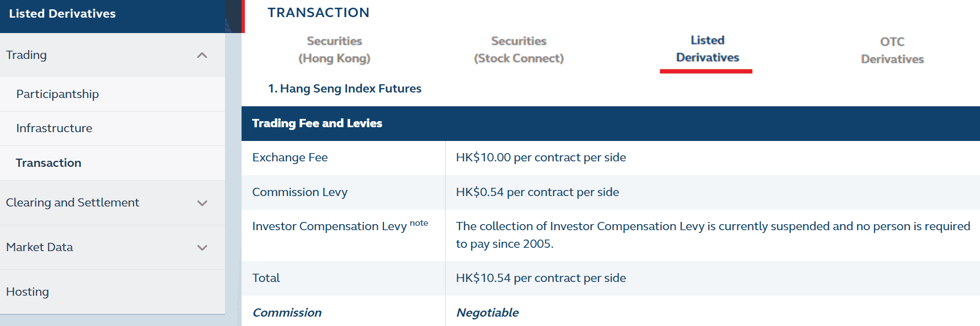
Task: Click the Listed Derivatives sidebar header
Action: pyautogui.click(x=61, y=13)
